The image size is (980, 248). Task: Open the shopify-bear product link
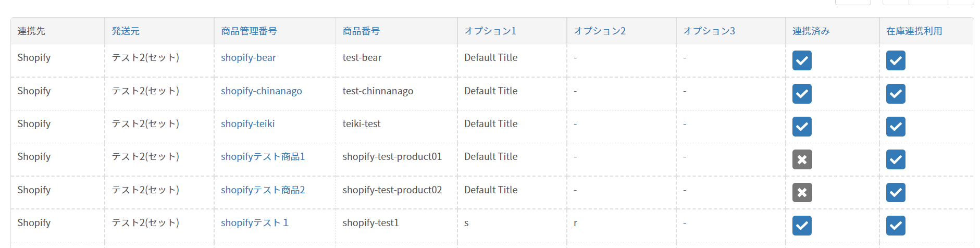pos(249,58)
